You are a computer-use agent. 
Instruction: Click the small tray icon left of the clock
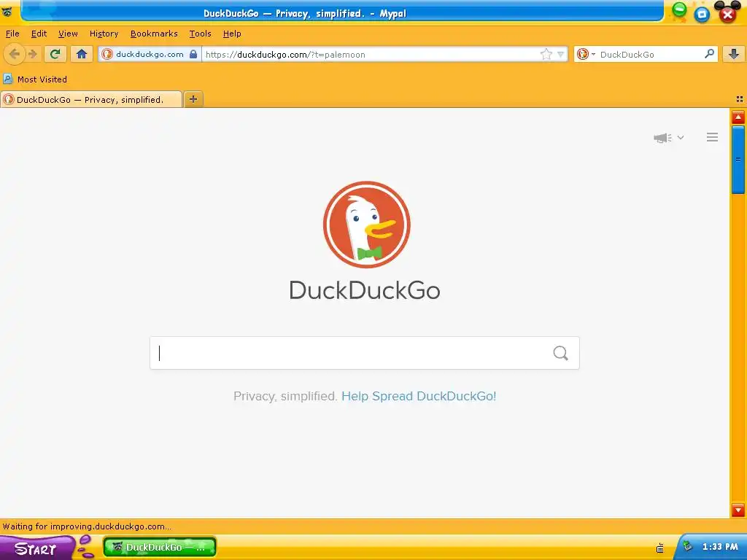point(659,548)
